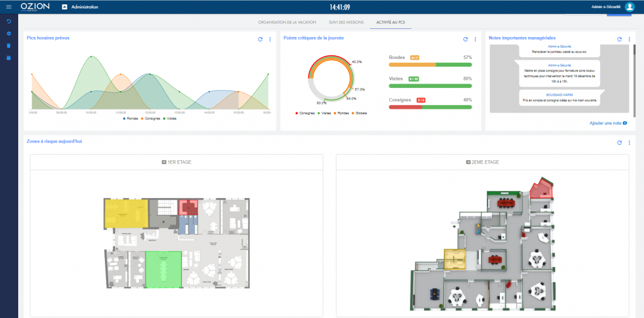Click the clock showing 14:41:09
Image resolution: width=644 pixels, height=318 pixels.
pyautogui.click(x=340, y=7)
